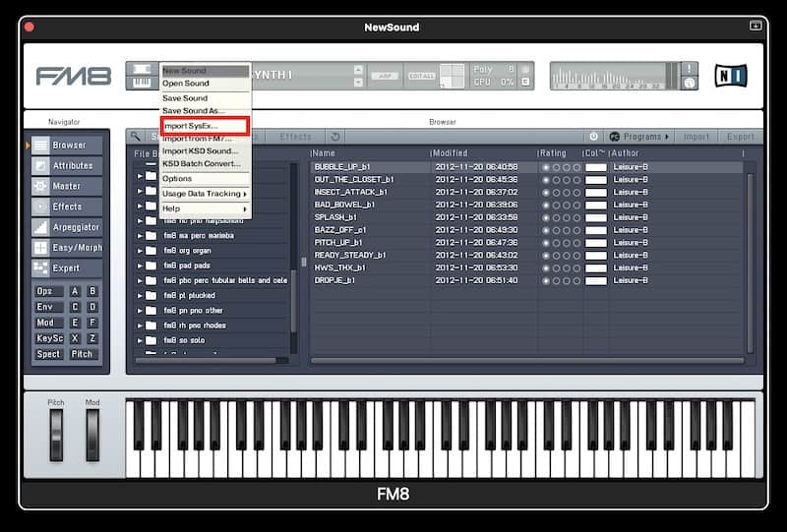Screen dimensions: 787x532
Task: Open the Master page in Navigator
Action: coord(66,186)
